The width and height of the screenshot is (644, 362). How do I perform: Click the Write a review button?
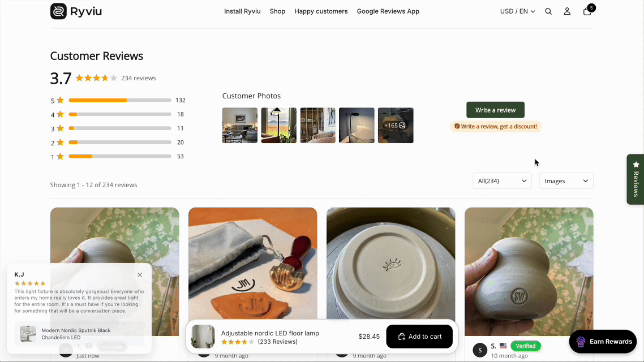(495, 110)
